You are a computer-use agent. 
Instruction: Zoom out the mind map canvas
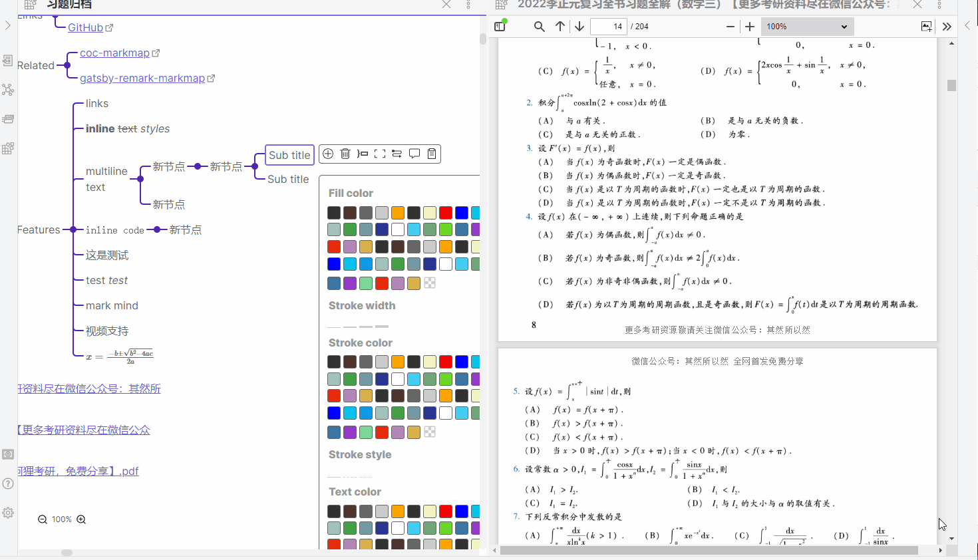[x=43, y=519]
